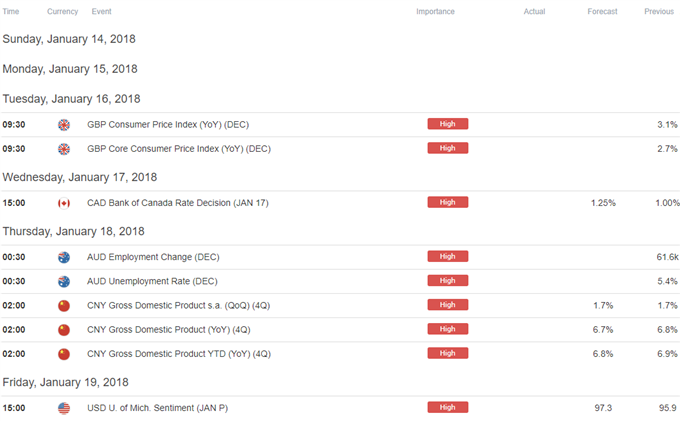Click High badge for AUD Employment Change

[448, 257]
